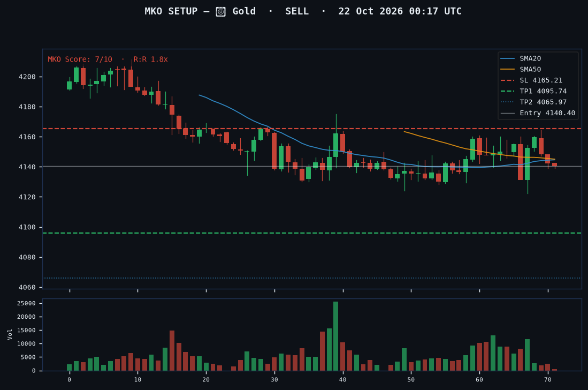Click the SMA20 legend entry
This screenshot has height=390, width=588.
tap(521, 58)
